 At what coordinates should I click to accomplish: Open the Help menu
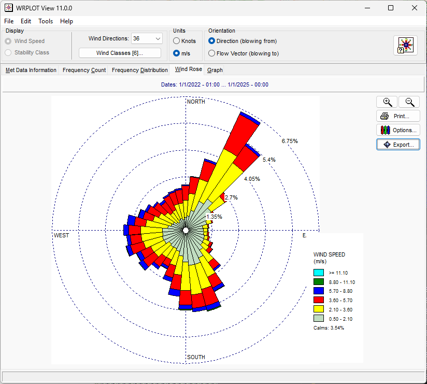point(66,21)
